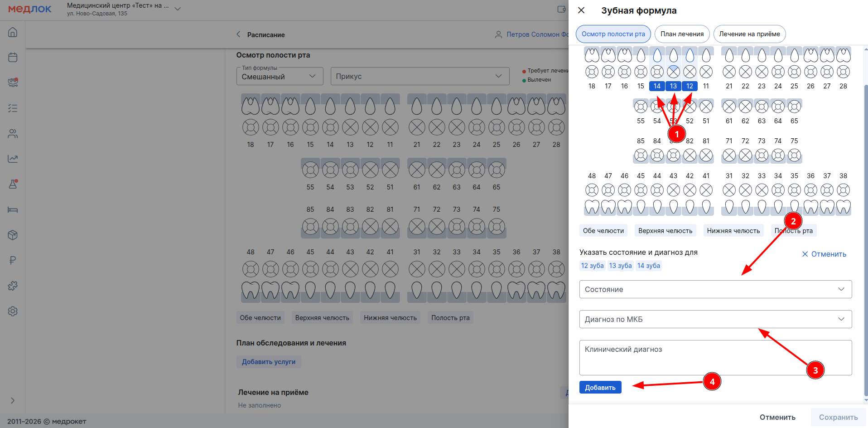Expand the medical center selector chevron
This screenshot has width=868, height=428.
178,9
